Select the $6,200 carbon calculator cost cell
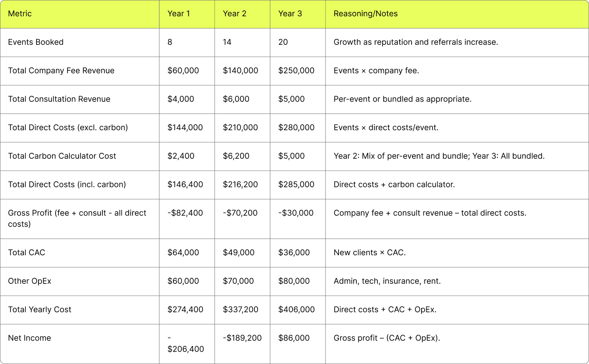The height and width of the screenshot is (364, 589). click(x=236, y=156)
